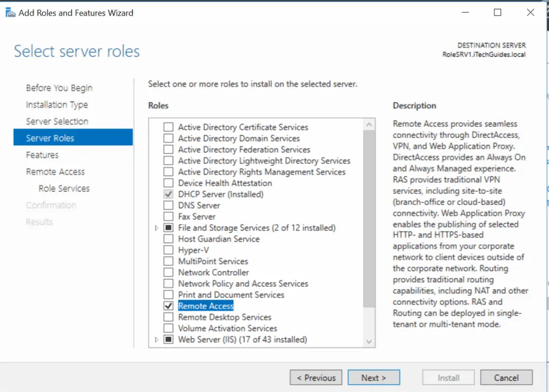Select Volume Activation Services label
The height and width of the screenshot is (392, 549).
(227, 328)
